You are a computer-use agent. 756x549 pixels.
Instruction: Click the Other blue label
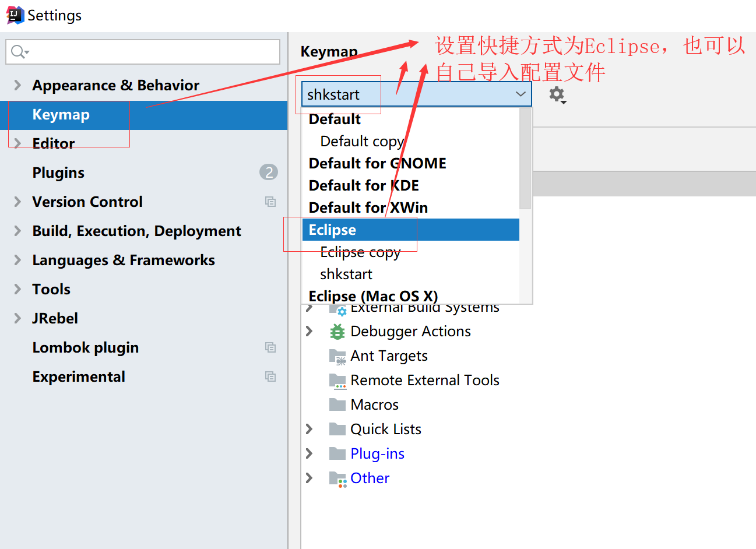[x=370, y=478]
